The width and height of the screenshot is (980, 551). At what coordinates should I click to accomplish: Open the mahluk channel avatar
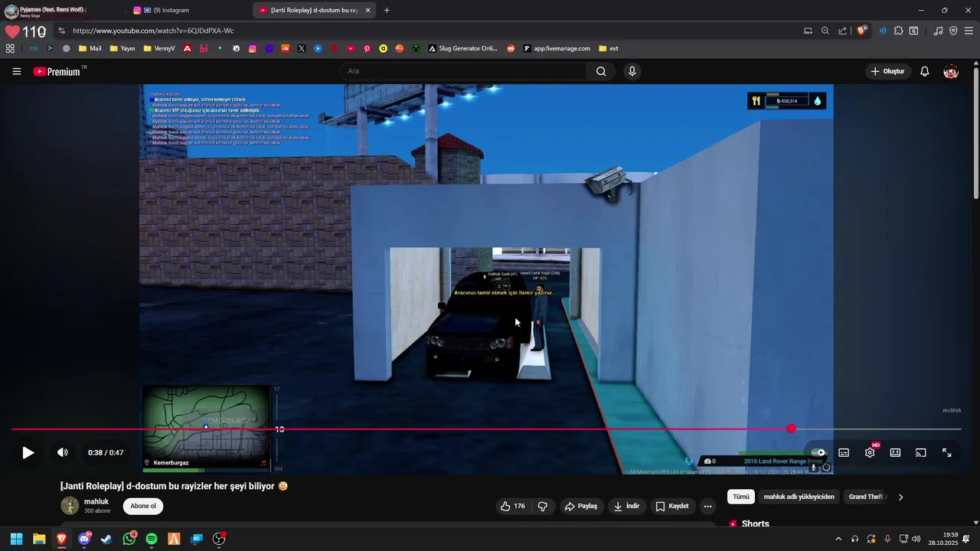[x=70, y=505]
